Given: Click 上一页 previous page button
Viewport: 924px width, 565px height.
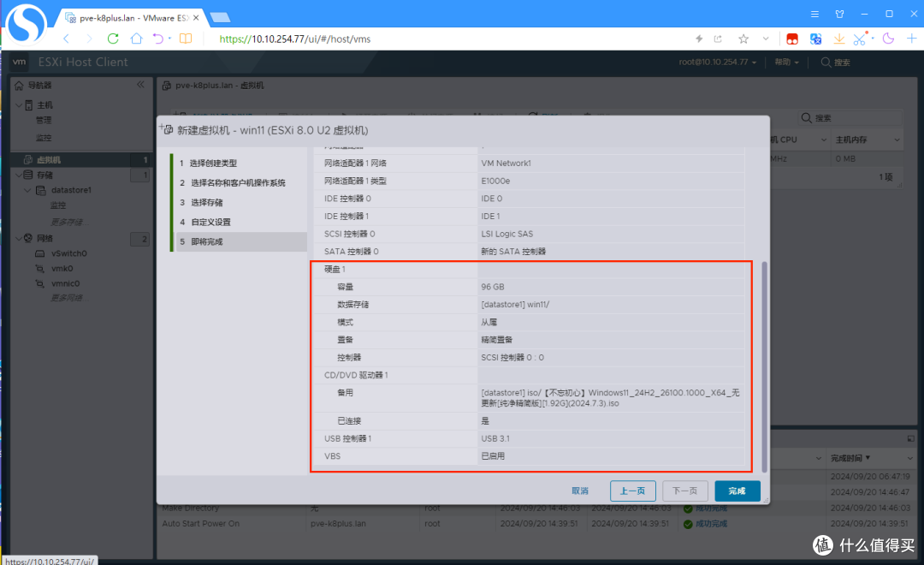Looking at the screenshot, I should click(633, 491).
